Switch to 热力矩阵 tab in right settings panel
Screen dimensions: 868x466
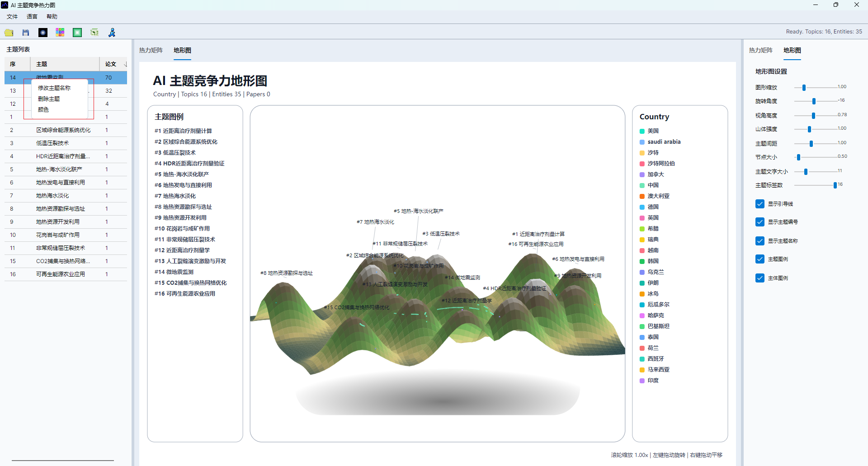(761, 50)
